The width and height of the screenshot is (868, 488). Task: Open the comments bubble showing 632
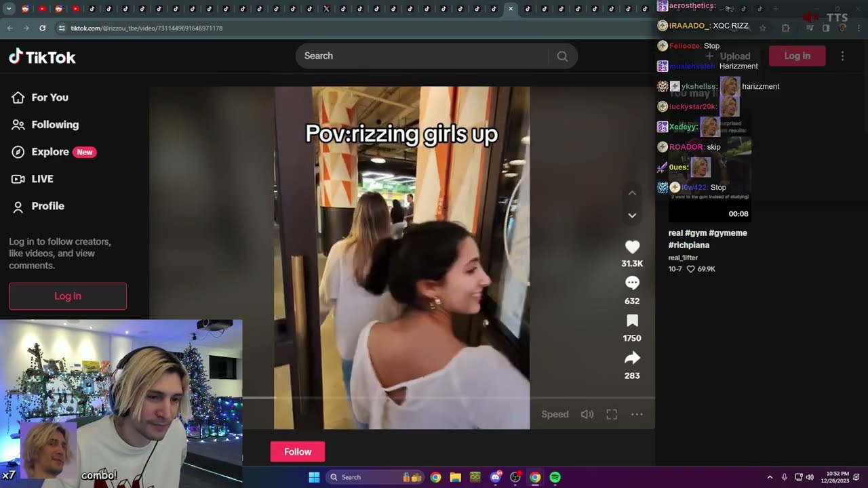(632, 283)
